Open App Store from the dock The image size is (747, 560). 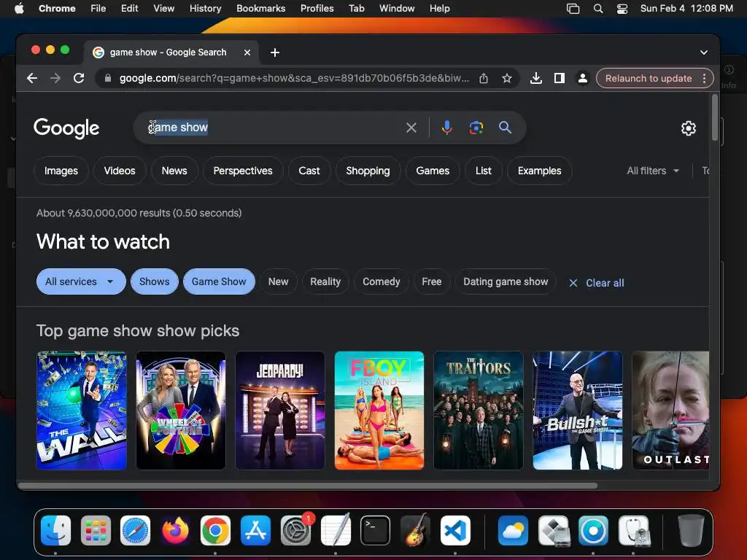click(255, 531)
